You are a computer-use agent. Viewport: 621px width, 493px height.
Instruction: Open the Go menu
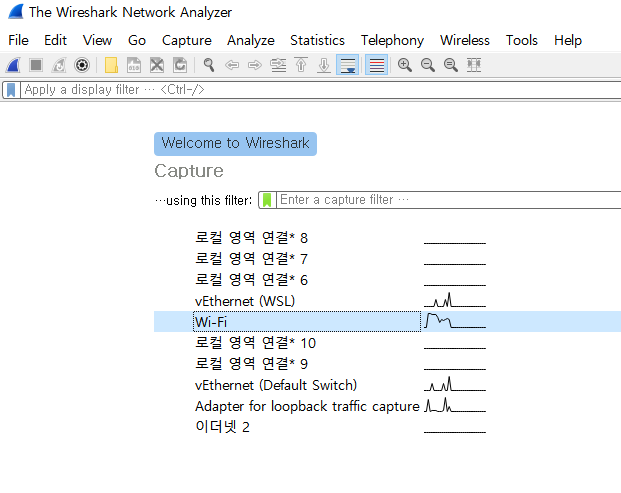click(x=137, y=40)
